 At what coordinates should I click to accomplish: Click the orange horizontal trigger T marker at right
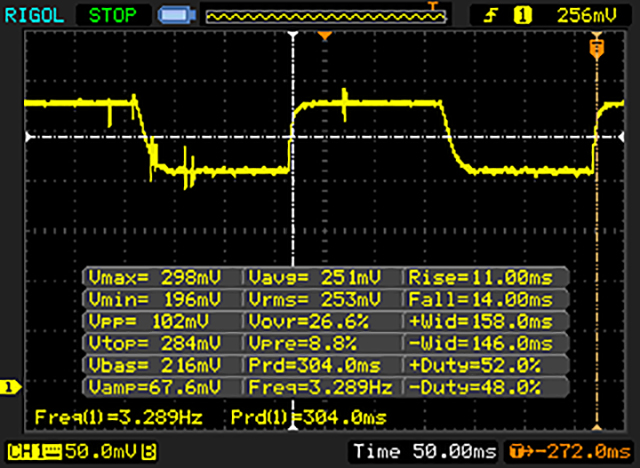597,49
